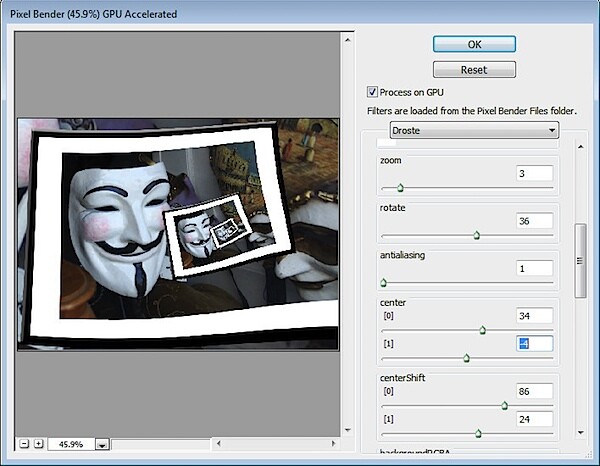Screen dimensions: 600x466
Task: Click the zoom value input field
Action: coord(534,173)
